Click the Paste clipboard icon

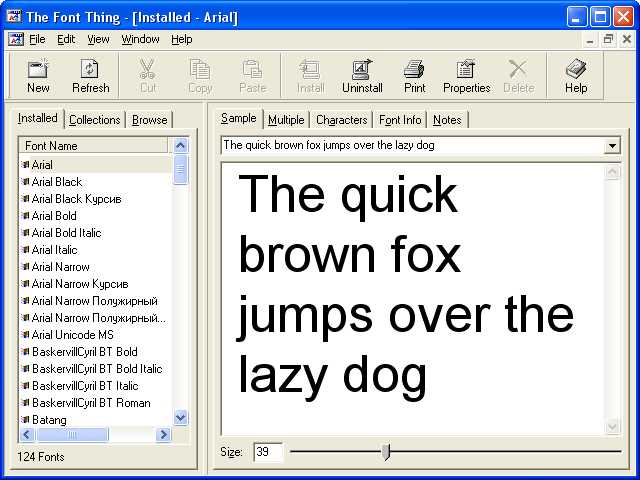[x=252, y=69]
